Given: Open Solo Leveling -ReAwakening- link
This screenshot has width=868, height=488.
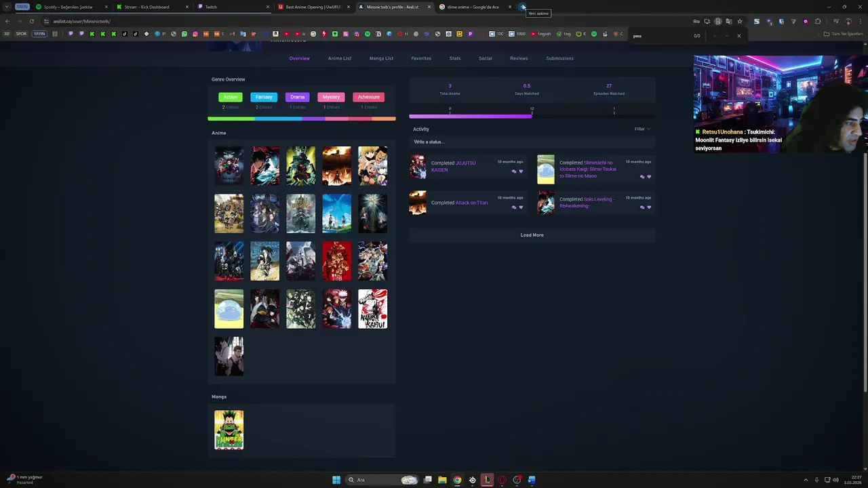Looking at the screenshot, I should (x=587, y=202).
